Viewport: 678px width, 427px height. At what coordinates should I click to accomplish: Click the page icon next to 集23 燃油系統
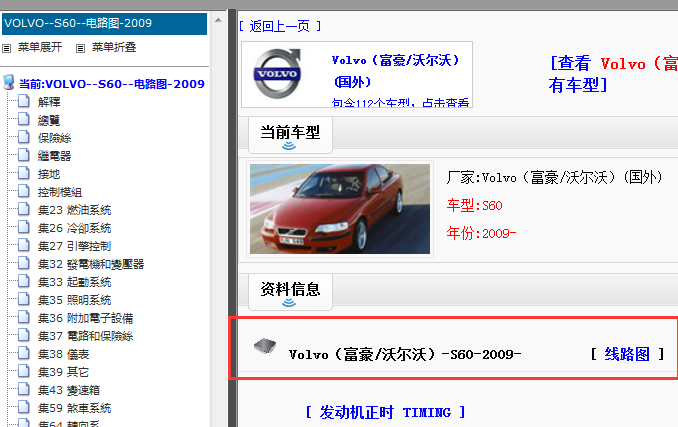24,209
